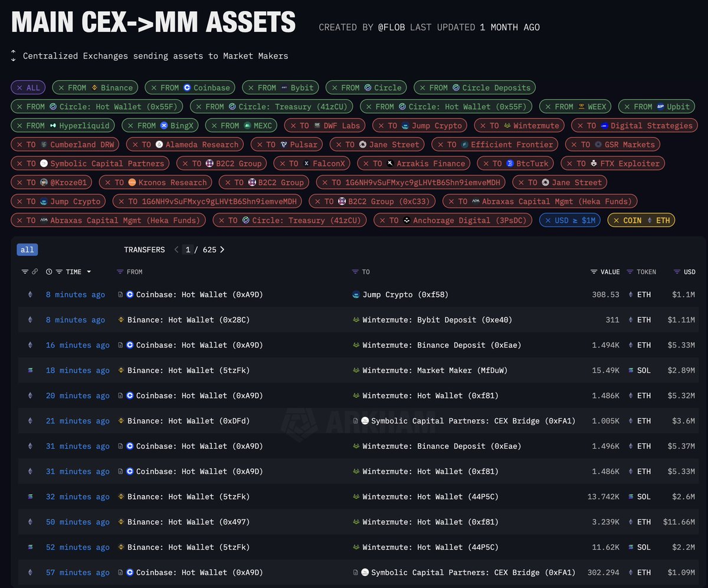The height and width of the screenshot is (588, 708).
Task: Toggle the ALL filter chip
Action: click(28, 87)
